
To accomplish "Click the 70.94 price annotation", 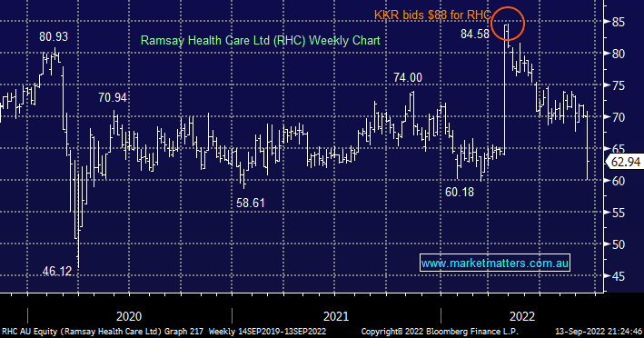I will [x=113, y=98].
